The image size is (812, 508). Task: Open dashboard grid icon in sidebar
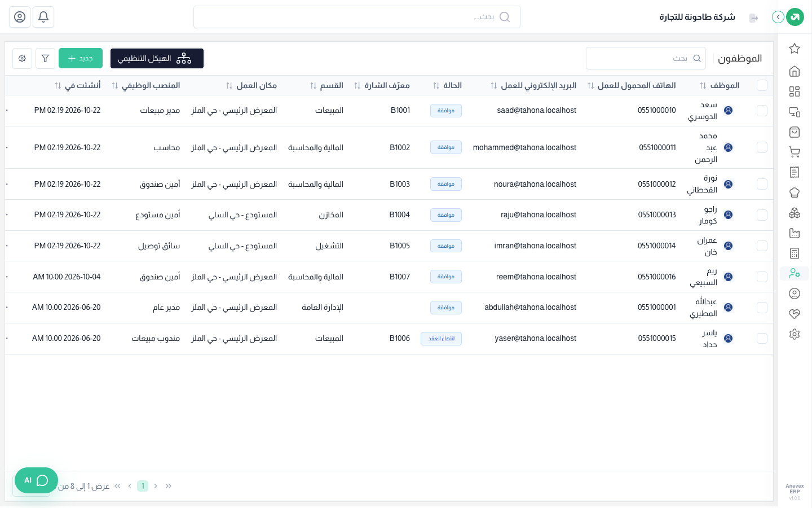click(795, 91)
